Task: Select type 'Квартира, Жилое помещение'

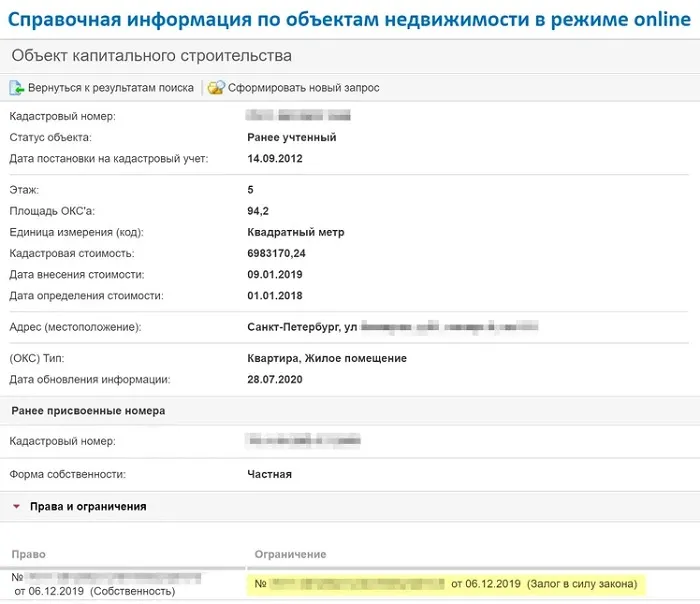Action: 327,358
